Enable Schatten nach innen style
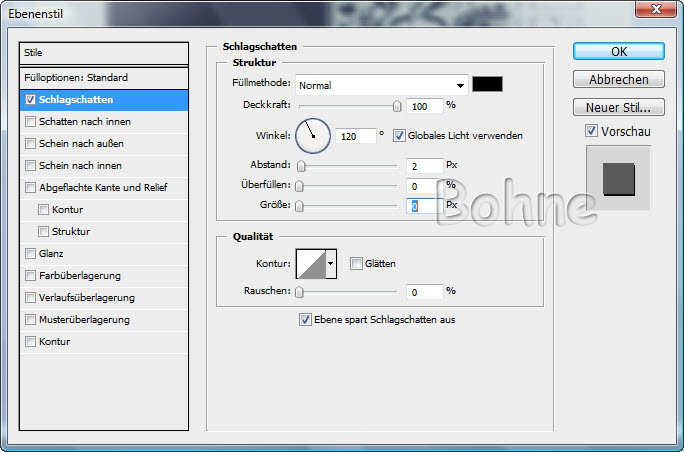 31,121
